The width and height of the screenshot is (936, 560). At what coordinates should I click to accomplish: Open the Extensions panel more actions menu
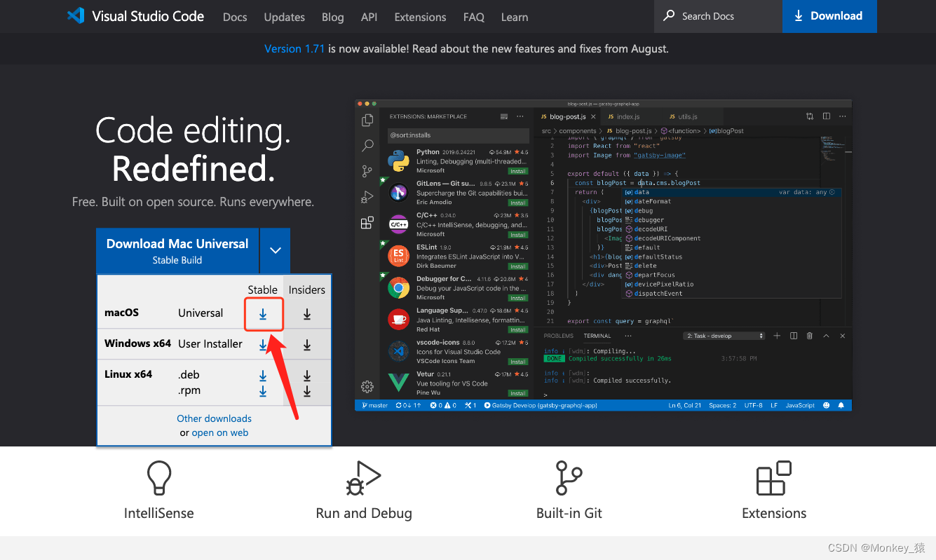tap(520, 116)
